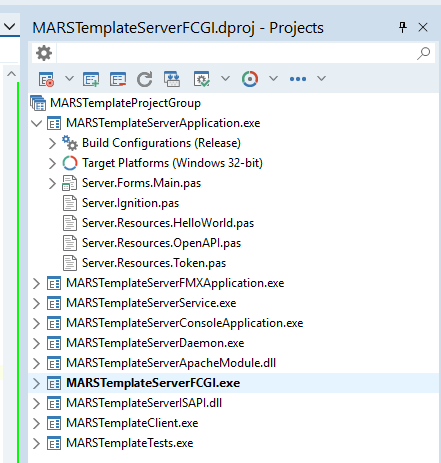This screenshot has height=463, width=441.
Task: Click the Target Platforms circular toolbar icon
Action: [250, 79]
